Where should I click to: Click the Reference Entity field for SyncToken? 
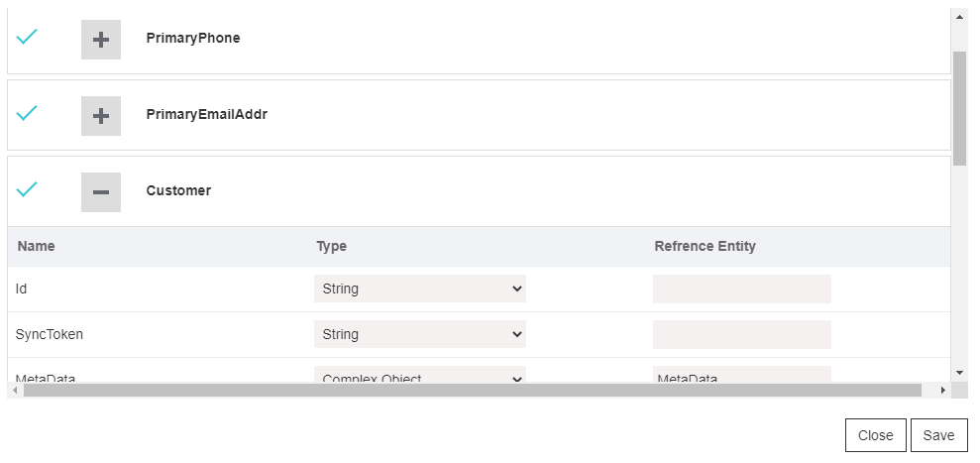pos(741,334)
